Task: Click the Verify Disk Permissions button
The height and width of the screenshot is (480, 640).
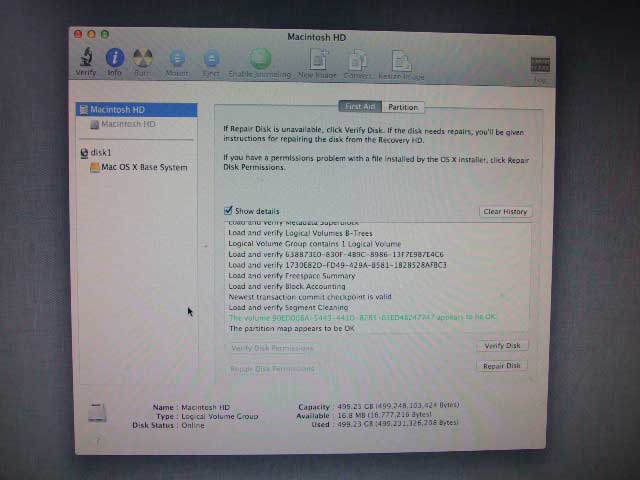Action: [x=272, y=348]
